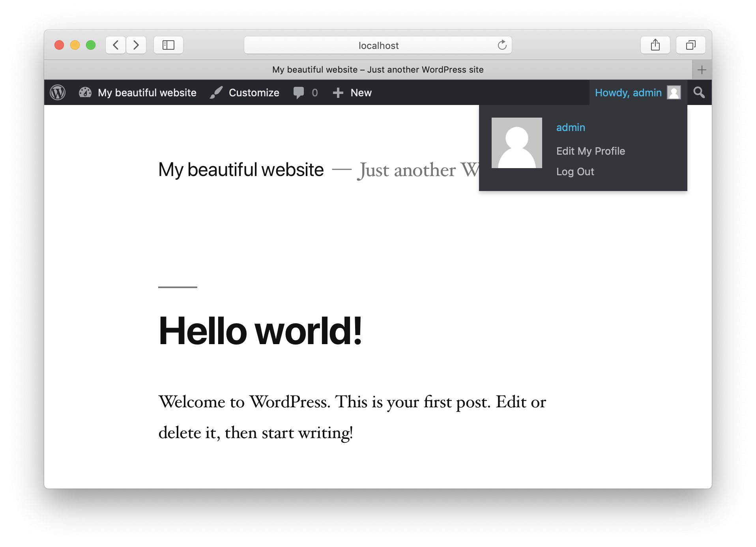The width and height of the screenshot is (756, 547).
Task: Click the admin username link in dropdown
Action: tap(571, 127)
